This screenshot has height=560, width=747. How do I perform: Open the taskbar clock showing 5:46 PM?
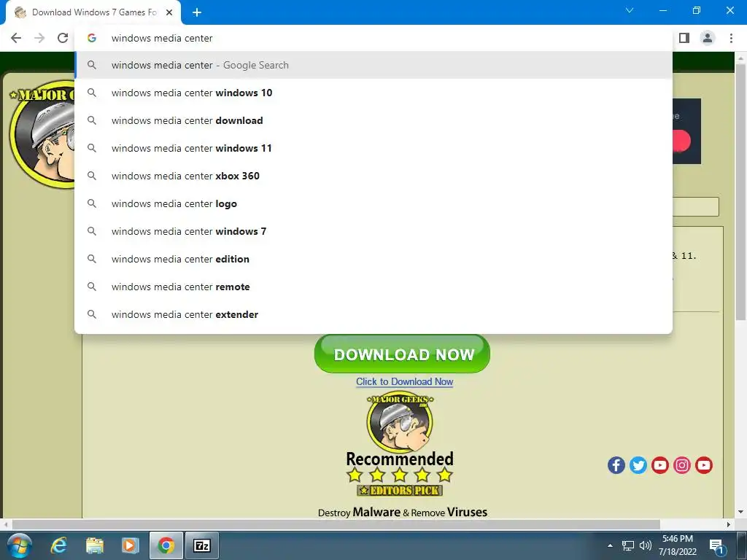pyautogui.click(x=678, y=545)
